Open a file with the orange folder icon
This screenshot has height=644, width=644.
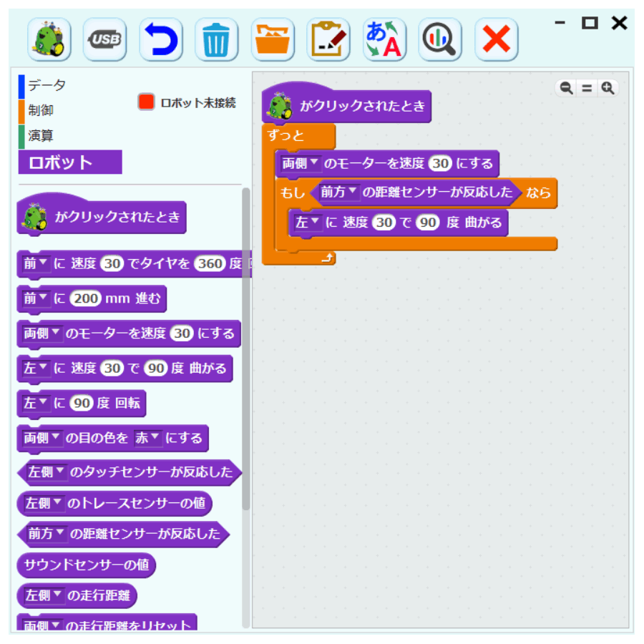click(273, 39)
